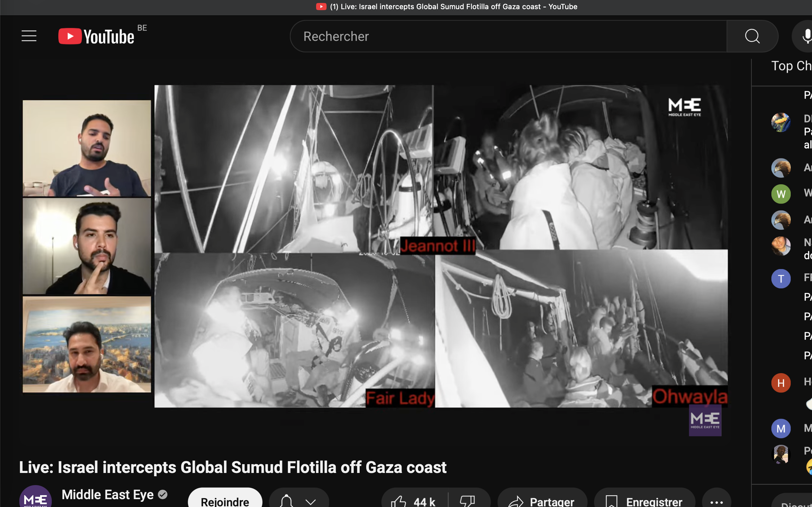This screenshot has width=812, height=507.
Task: Open the Top Chat mode dropdown
Action: [x=791, y=66]
